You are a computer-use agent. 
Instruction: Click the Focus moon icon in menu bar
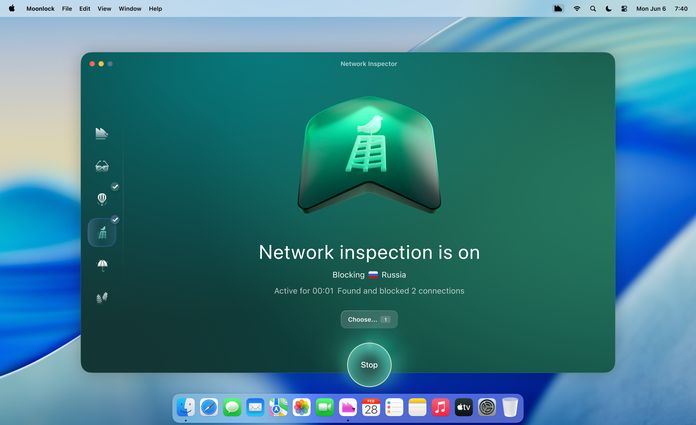(x=609, y=8)
